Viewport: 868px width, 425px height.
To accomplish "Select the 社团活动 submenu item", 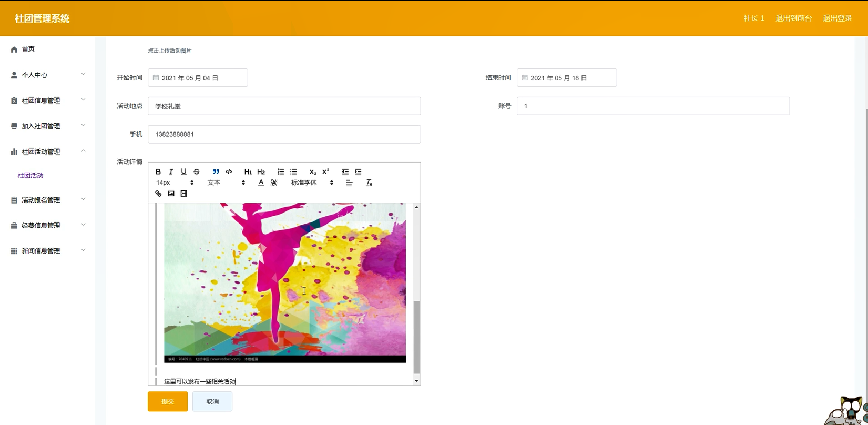I will click(x=30, y=175).
